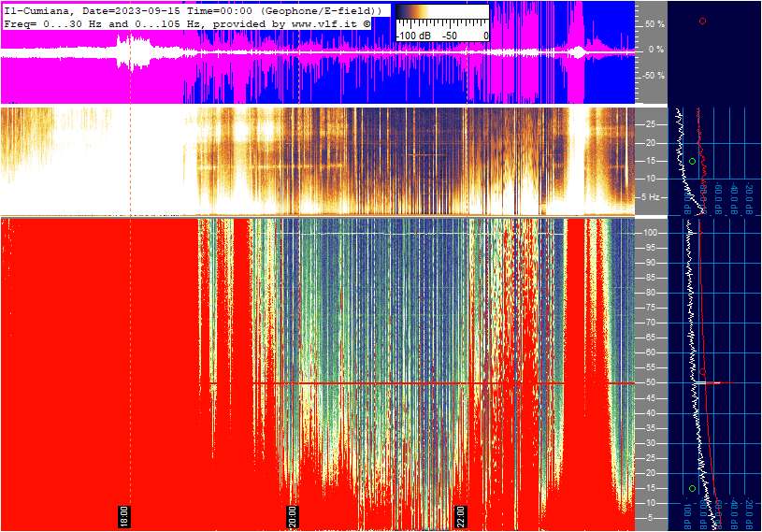Click the -50 % amplitude axis label
This screenshot has height=532, width=762.
654,76
